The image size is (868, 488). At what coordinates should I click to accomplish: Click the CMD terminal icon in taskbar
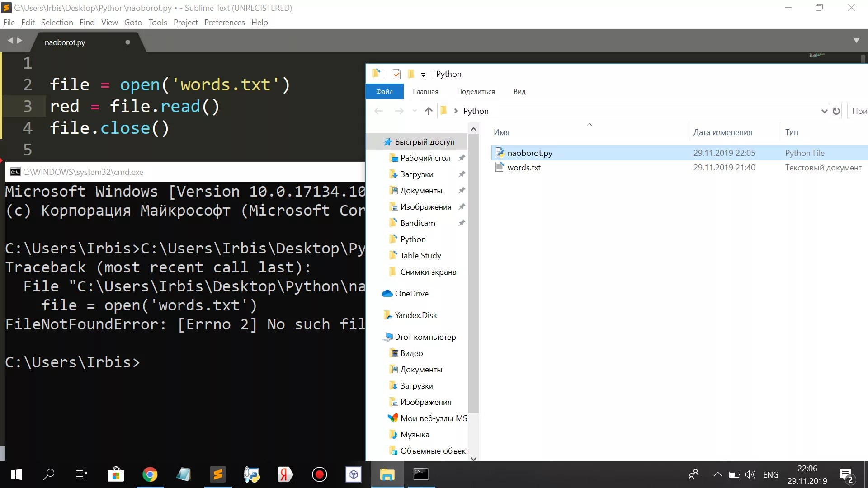tap(421, 474)
